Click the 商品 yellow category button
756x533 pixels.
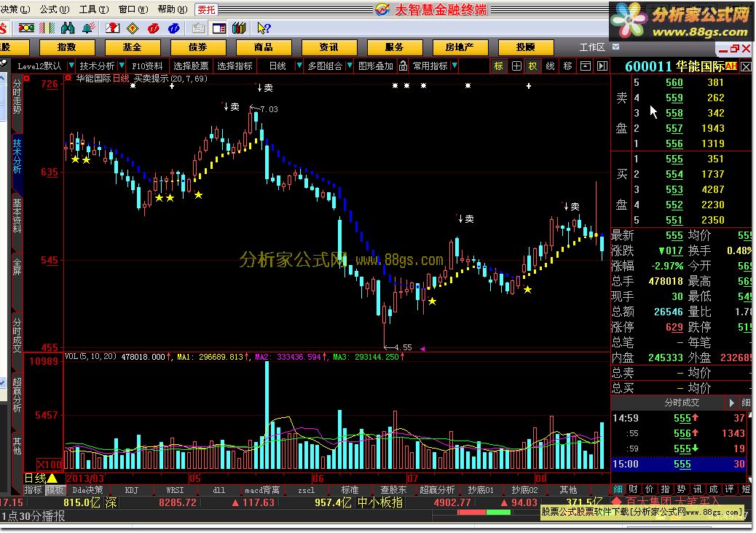(263, 47)
